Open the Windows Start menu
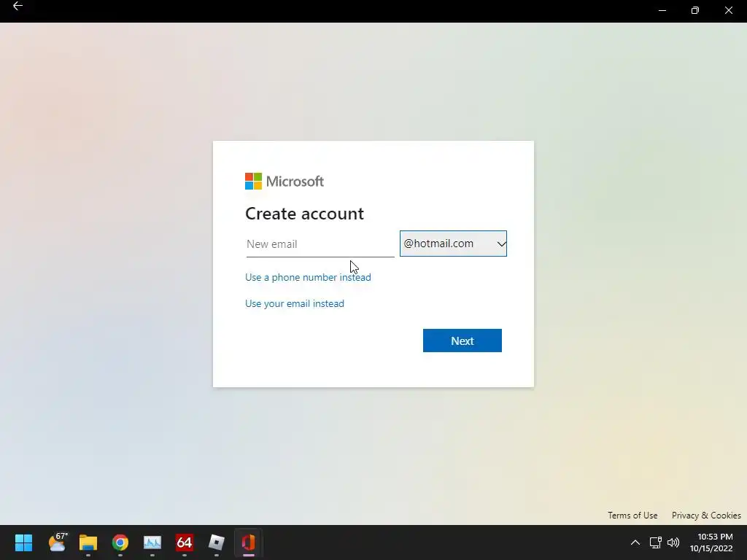The image size is (747, 560). coord(23,542)
